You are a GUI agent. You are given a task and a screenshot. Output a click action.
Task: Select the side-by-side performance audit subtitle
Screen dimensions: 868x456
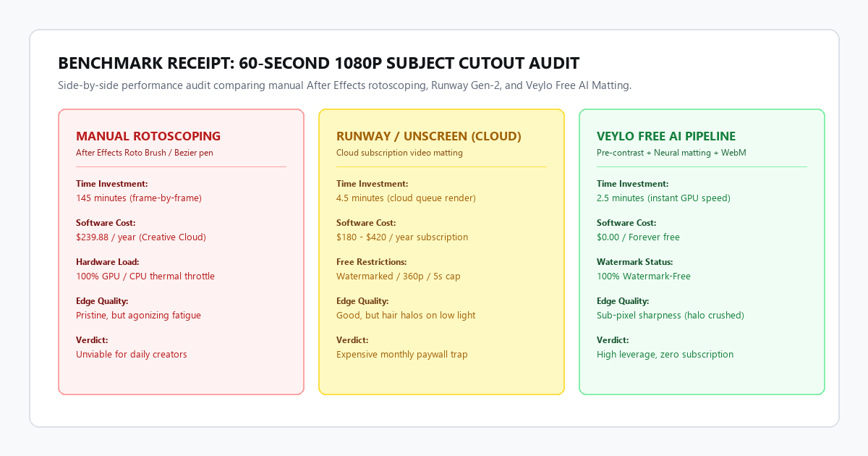344,85
